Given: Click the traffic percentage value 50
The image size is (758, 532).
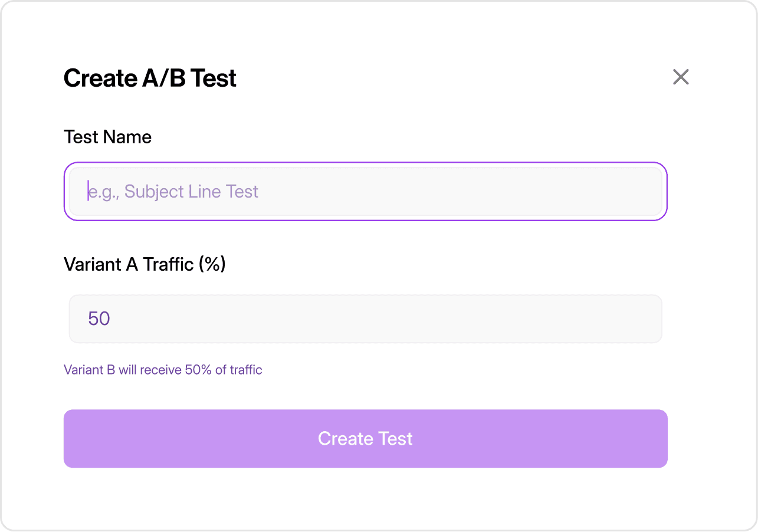Looking at the screenshot, I should pyautogui.click(x=99, y=318).
